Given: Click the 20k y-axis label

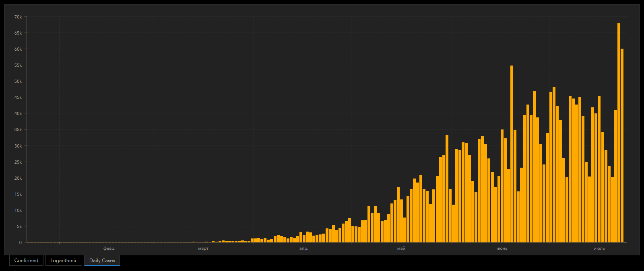Looking at the screenshot, I should click(18, 178).
